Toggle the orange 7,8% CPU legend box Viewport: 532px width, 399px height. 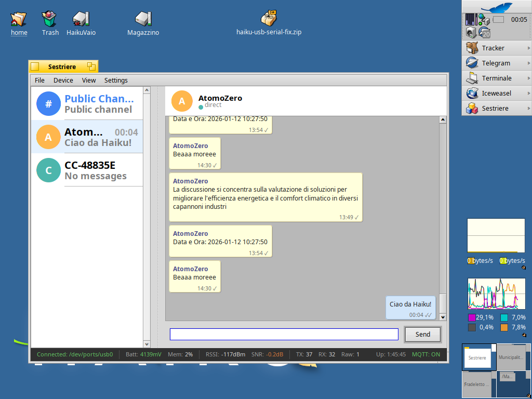tap(504, 327)
